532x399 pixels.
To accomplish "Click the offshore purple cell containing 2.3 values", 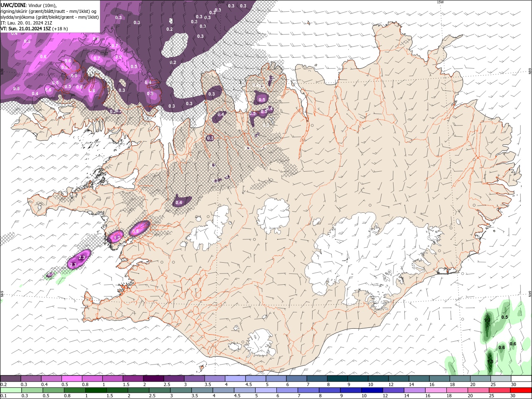I will (x=79, y=259).
